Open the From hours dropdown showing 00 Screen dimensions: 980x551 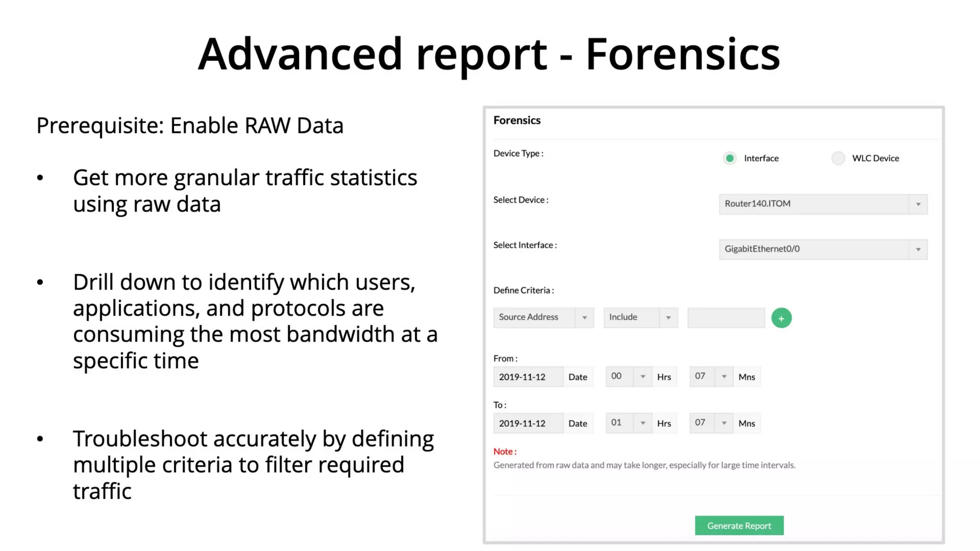[x=628, y=376]
